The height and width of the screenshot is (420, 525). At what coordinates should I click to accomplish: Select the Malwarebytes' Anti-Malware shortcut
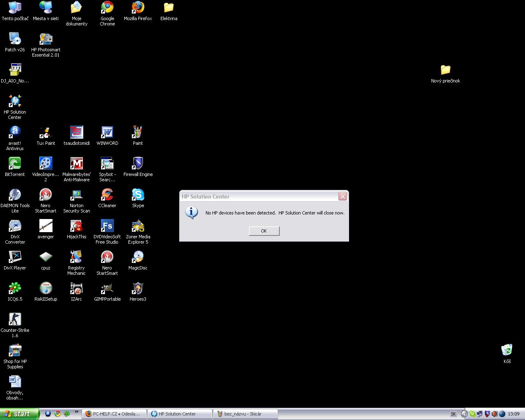pos(76,169)
